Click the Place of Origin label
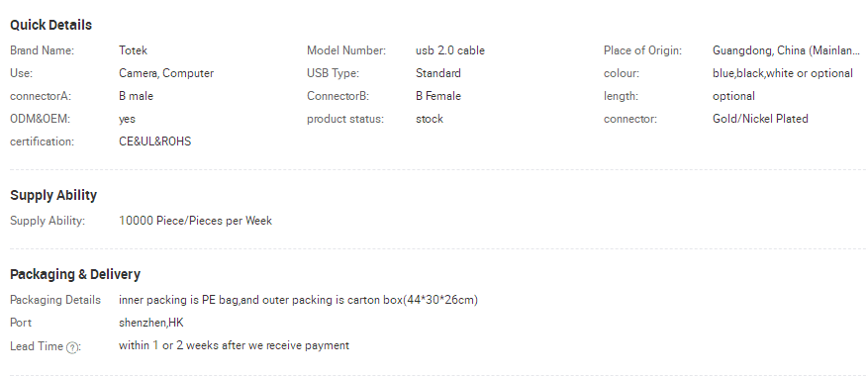Image resolution: width=868 pixels, height=377 pixels. tap(642, 50)
